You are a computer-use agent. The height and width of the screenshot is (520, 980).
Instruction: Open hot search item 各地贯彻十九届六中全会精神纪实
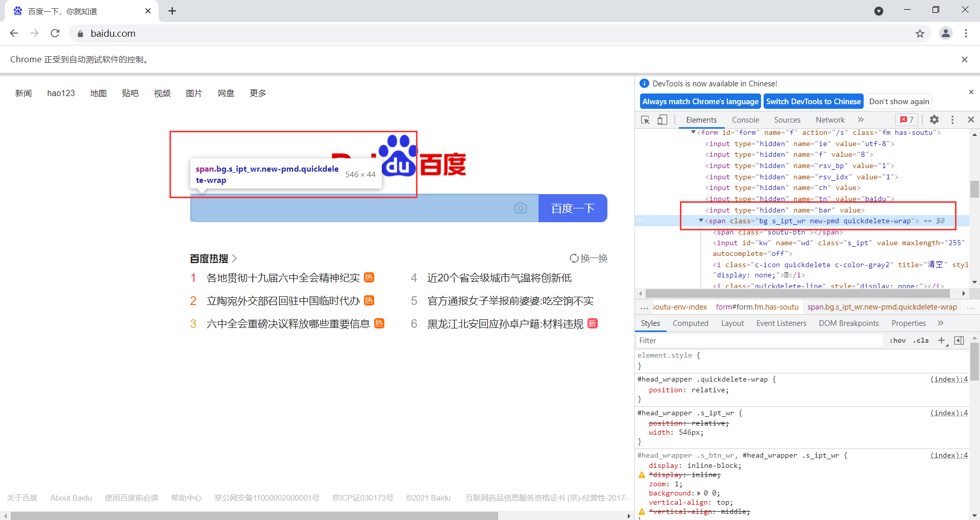(283, 278)
